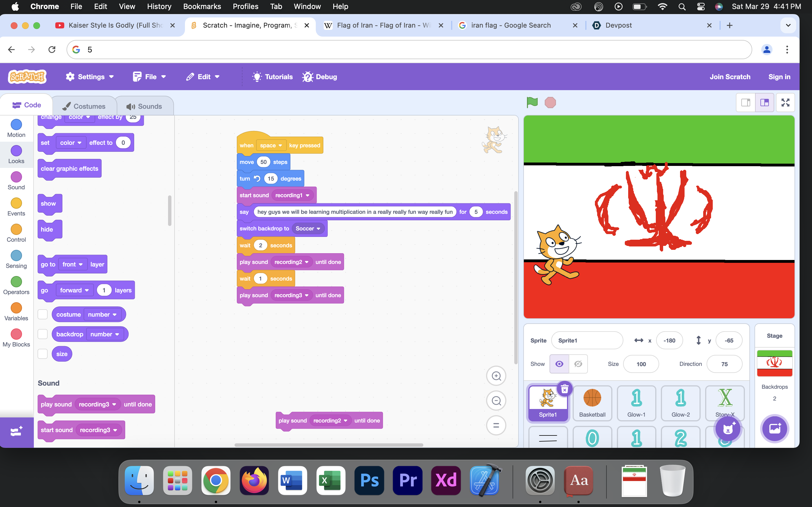Open the Sounds tab
Image resolution: width=812 pixels, height=507 pixels.
[x=145, y=106]
